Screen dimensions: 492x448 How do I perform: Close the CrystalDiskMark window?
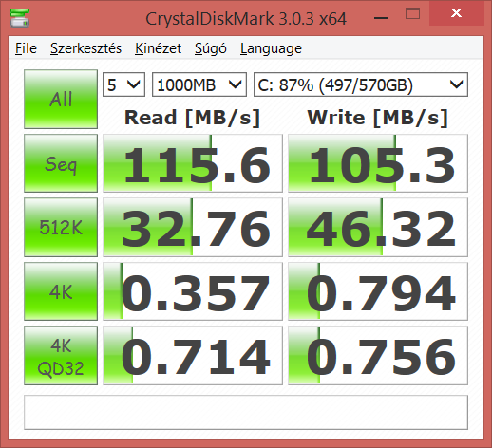pyautogui.click(x=456, y=13)
